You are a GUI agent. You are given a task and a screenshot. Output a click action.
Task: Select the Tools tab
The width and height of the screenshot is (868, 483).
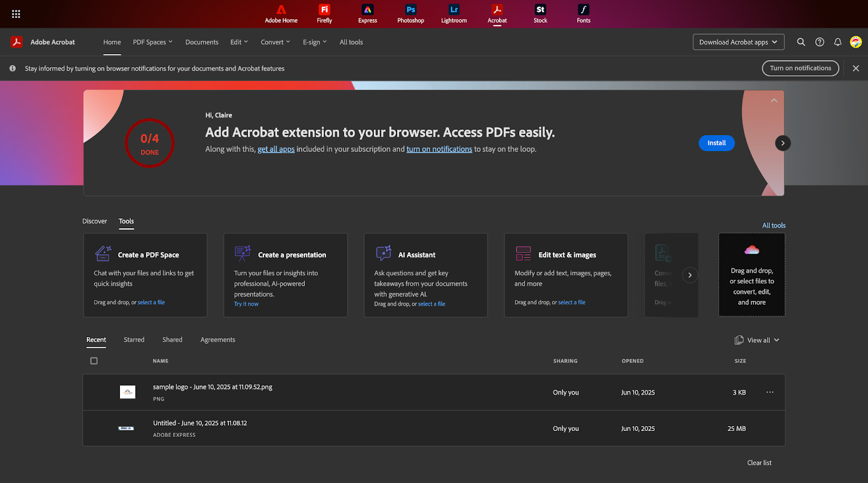point(126,221)
